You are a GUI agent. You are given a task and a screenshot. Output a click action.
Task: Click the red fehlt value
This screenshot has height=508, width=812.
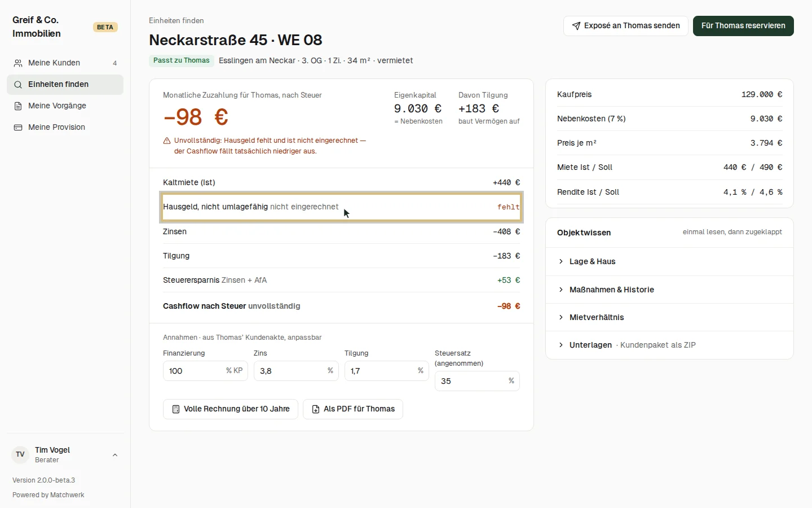pyautogui.click(x=509, y=207)
